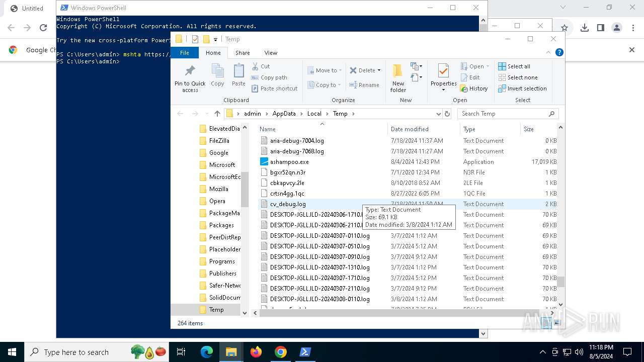644x362 pixels.
Task: Open the New item dropdown icon
Action: [x=416, y=66]
